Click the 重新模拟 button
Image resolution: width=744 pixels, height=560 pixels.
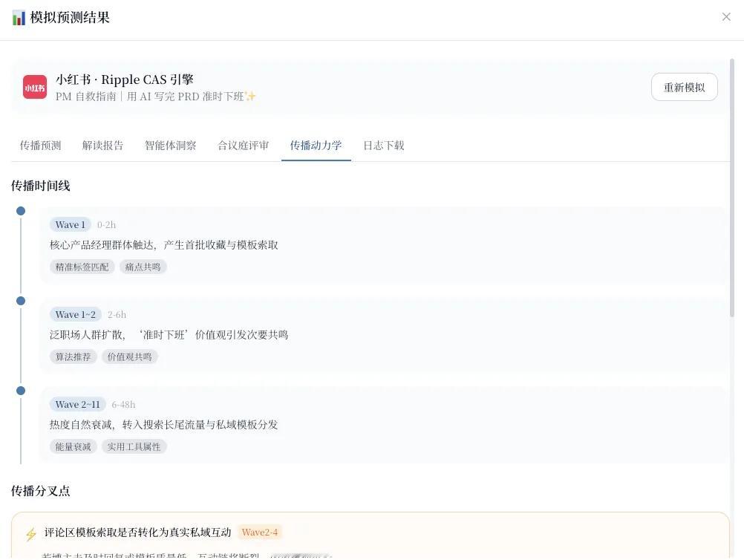[x=684, y=87]
